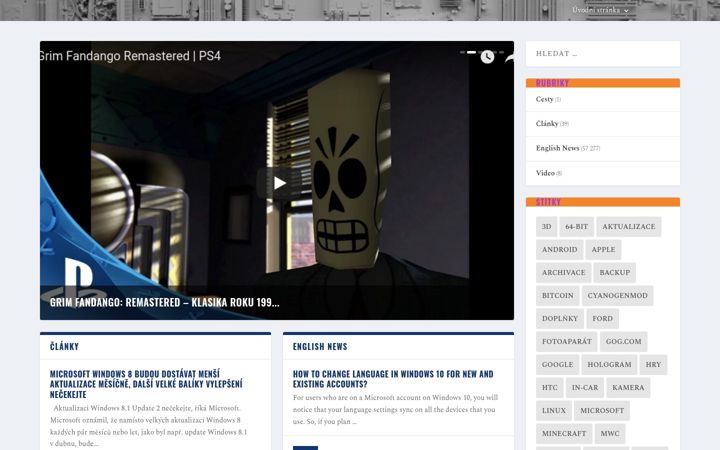This screenshot has height=450, width=720.
Task: Open the Úvodní stránka dropdown menu
Action: tap(600, 10)
